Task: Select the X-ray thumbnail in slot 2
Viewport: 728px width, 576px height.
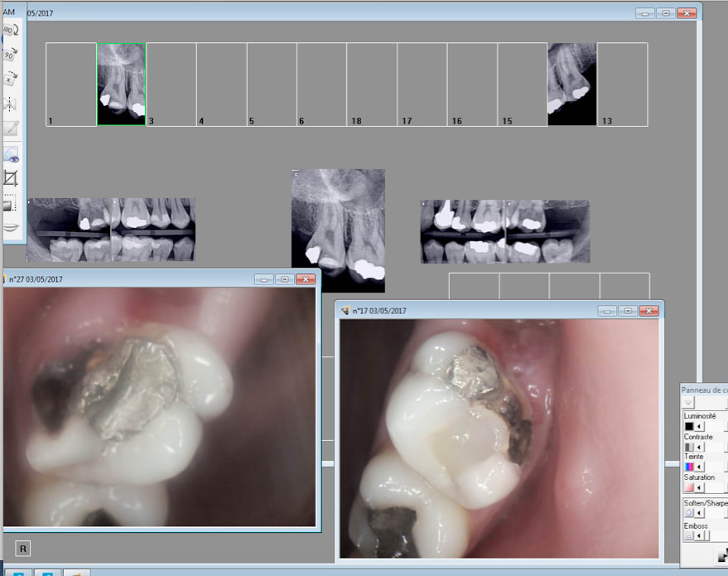Action: 121,84
